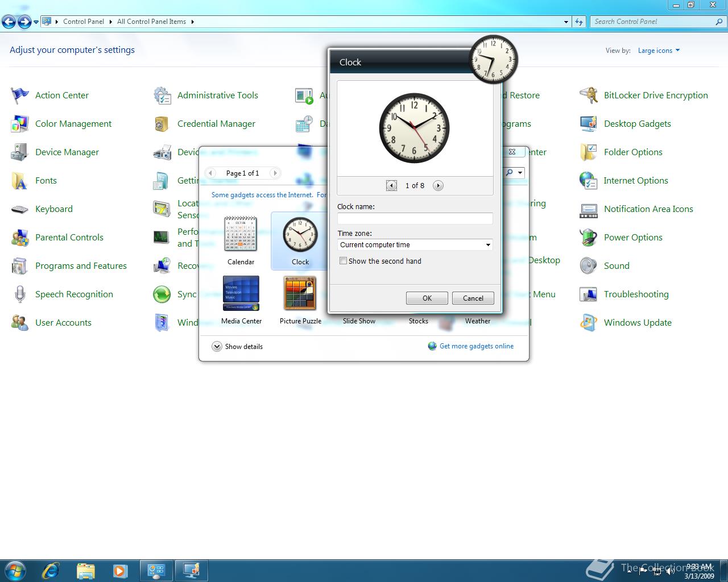Screen dimensions: 728x582
Task: Open Device Manager icon
Action: [x=20, y=152]
